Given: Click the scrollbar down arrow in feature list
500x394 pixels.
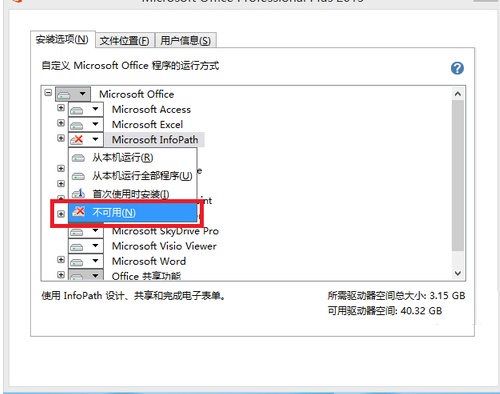Looking at the screenshot, I should (x=458, y=273).
